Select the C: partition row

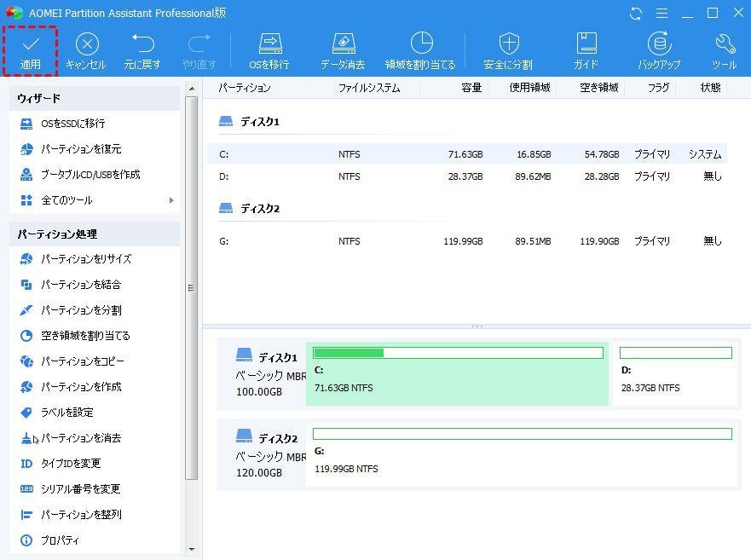tap(467, 154)
